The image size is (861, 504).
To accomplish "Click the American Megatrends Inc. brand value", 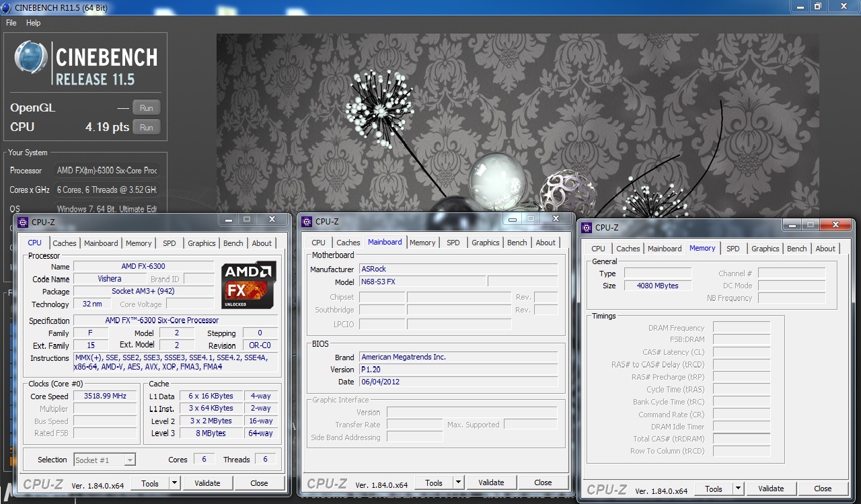I will 458,357.
